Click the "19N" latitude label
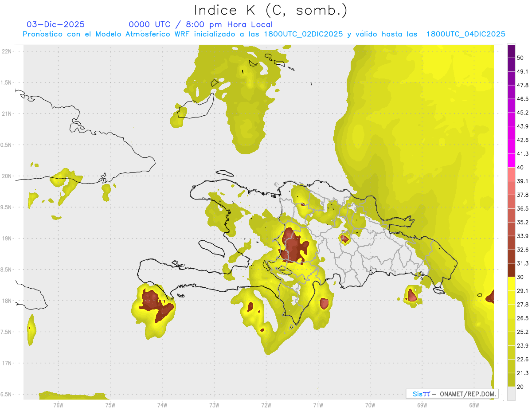The image size is (532, 411). [x=7, y=238]
